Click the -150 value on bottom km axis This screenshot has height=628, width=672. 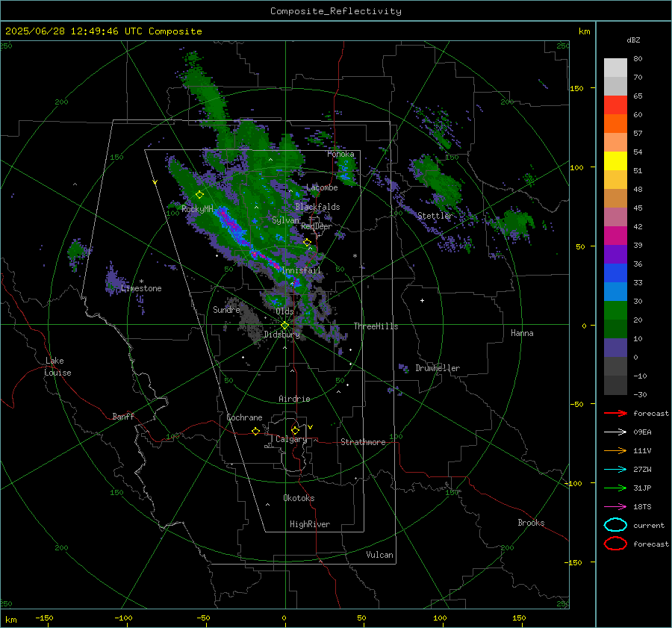tap(44, 618)
